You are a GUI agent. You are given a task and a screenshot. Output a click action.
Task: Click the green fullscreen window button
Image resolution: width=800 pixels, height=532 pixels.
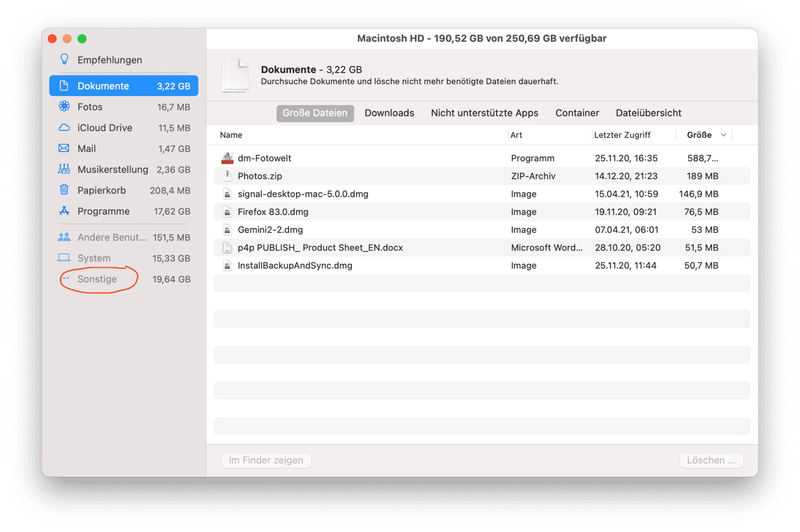click(x=82, y=39)
